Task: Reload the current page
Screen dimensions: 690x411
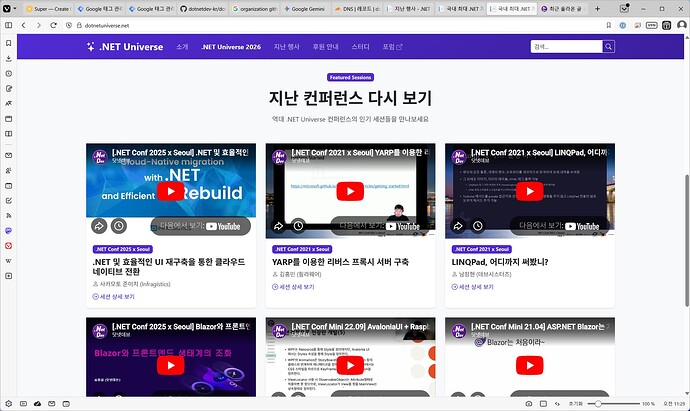Action: click(x=53, y=26)
